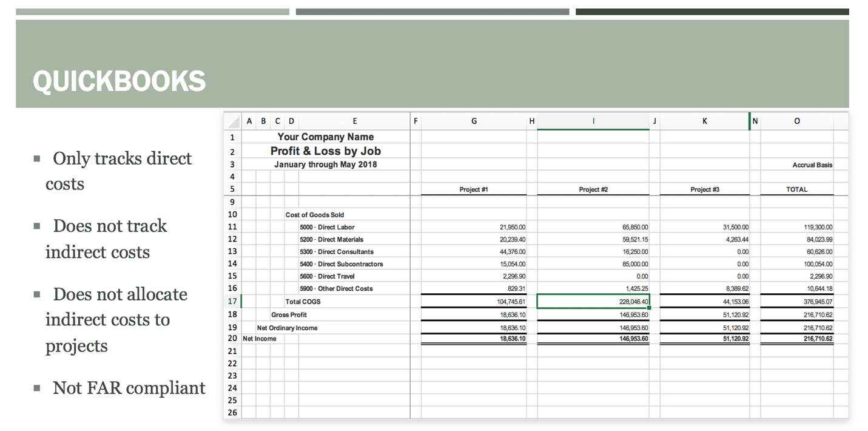Viewport: 868px width, 431px height.
Task: Click the 20,239.40 Direct Materials value
Action: [x=513, y=239]
